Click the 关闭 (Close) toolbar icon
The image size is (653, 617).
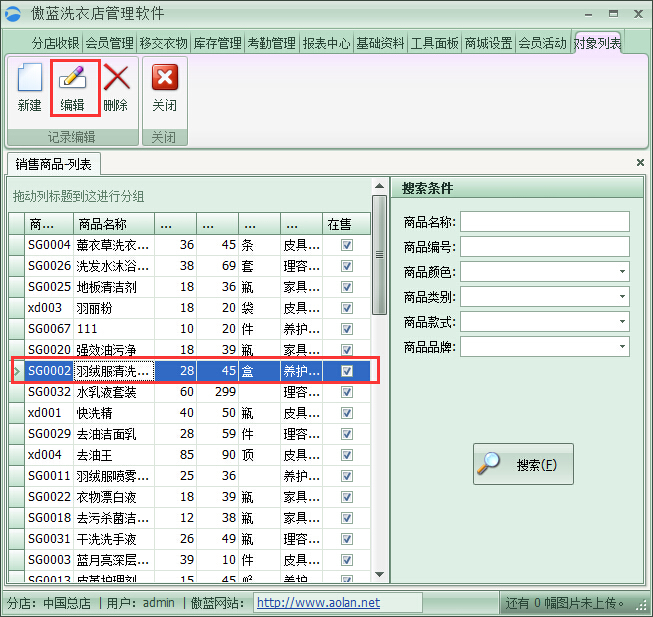tap(164, 78)
